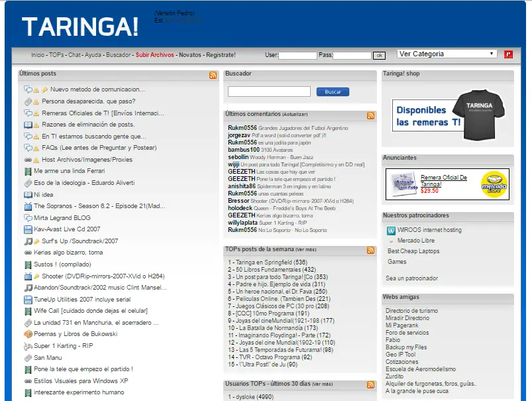Image resolution: width=532 pixels, height=401 pixels.
Task: Open Geo IP Tool link
Action: pyautogui.click(x=400, y=354)
